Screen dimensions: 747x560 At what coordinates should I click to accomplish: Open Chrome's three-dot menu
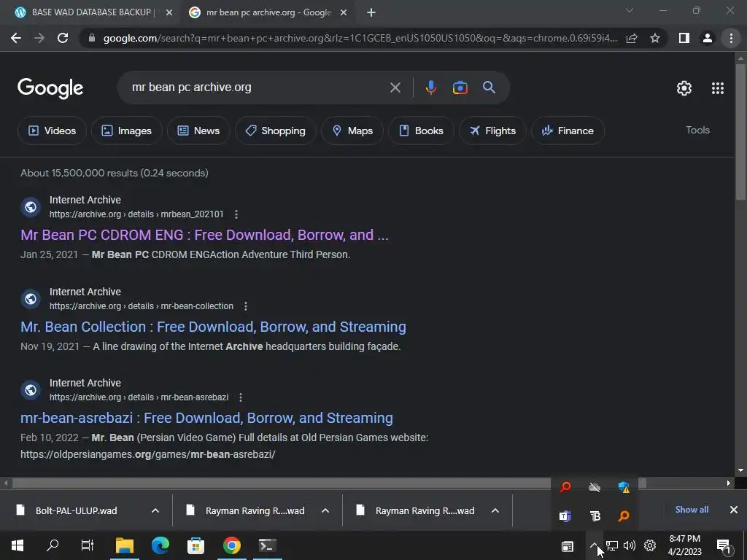[x=731, y=38]
